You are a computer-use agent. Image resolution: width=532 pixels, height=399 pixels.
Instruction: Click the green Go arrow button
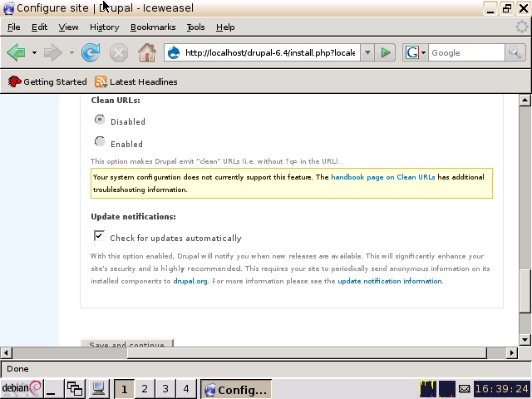[x=386, y=52]
